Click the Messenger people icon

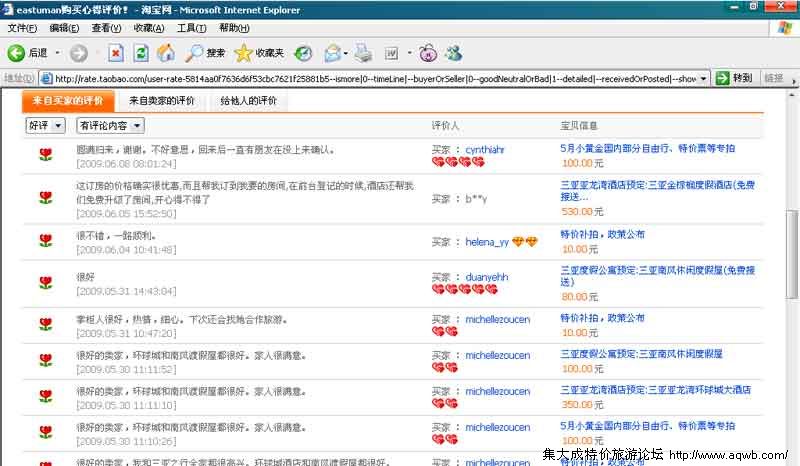point(454,53)
